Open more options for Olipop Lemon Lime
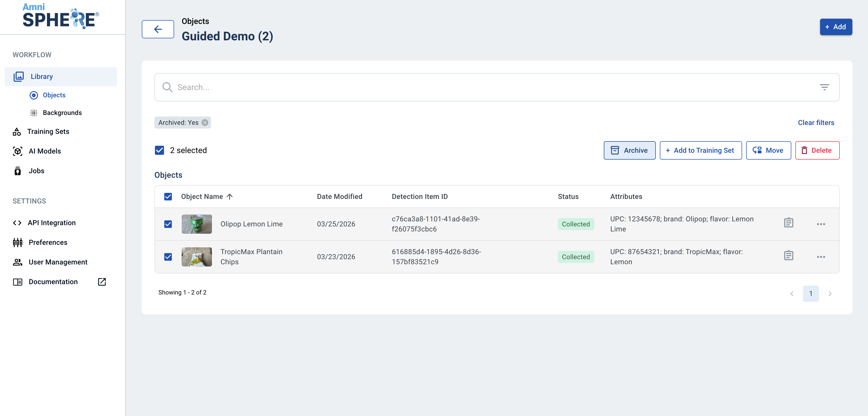868x416 pixels. (x=821, y=224)
